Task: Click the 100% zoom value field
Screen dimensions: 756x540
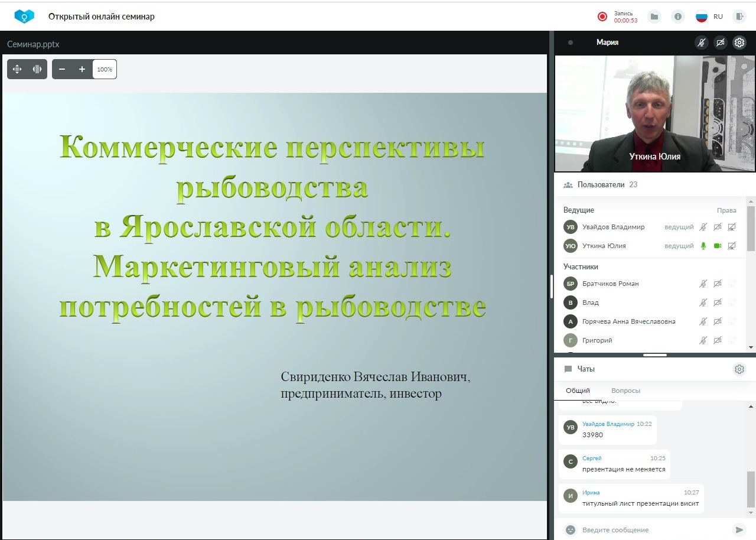Action: pos(105,69)
